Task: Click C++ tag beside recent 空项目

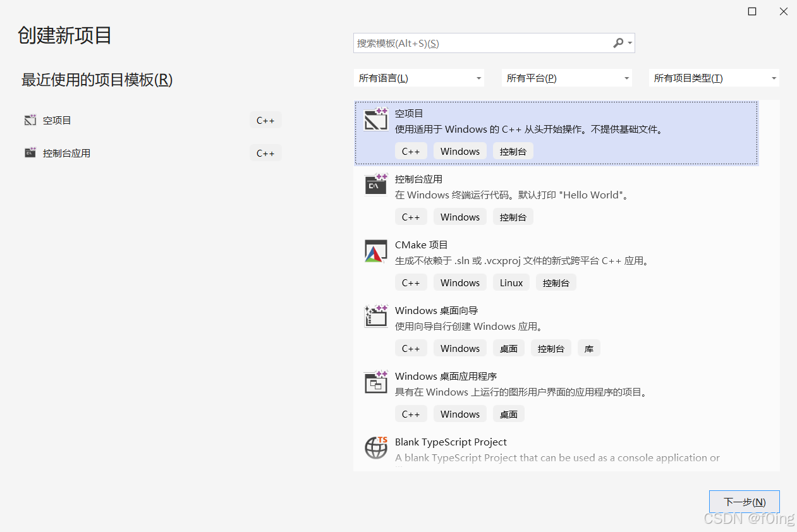Action: [265, 120]
